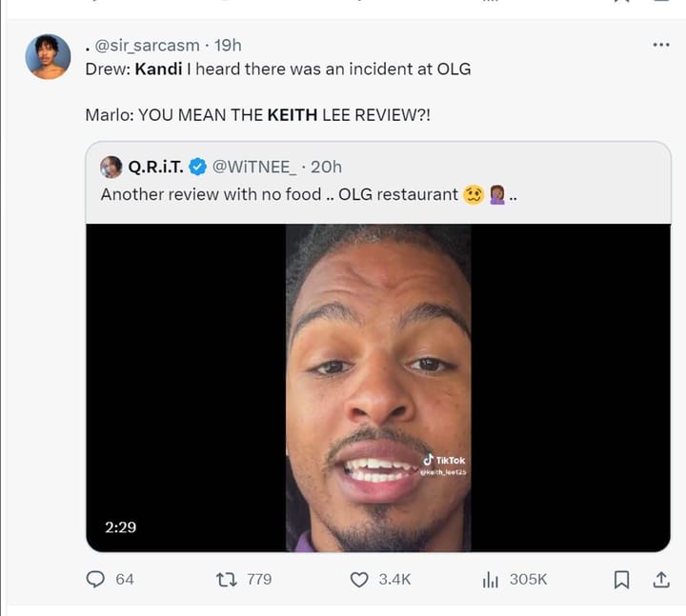Open sir_sarcasm's profile picture
Screen dimensions: 686x616
pos(48,57)
